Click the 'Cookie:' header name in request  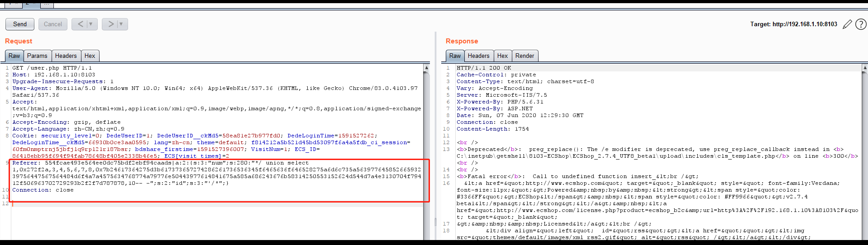(24, 136)
